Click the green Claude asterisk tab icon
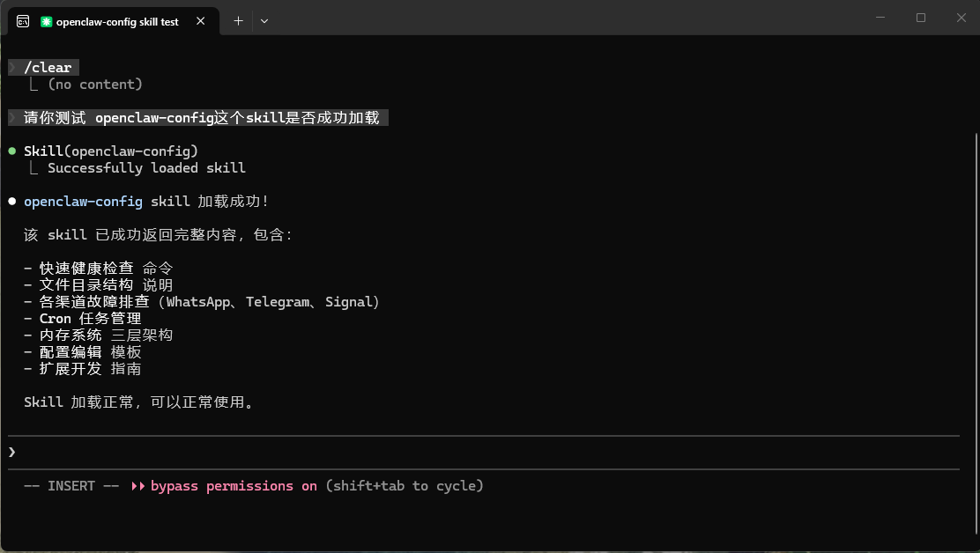The width and height of the screenshot is (980, 553). tap(47, 21)
